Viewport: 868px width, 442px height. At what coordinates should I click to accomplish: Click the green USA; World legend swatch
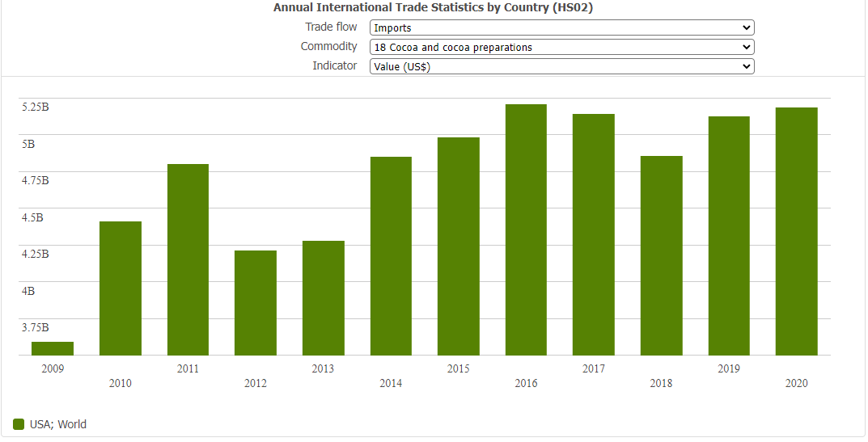coord(19,424)
